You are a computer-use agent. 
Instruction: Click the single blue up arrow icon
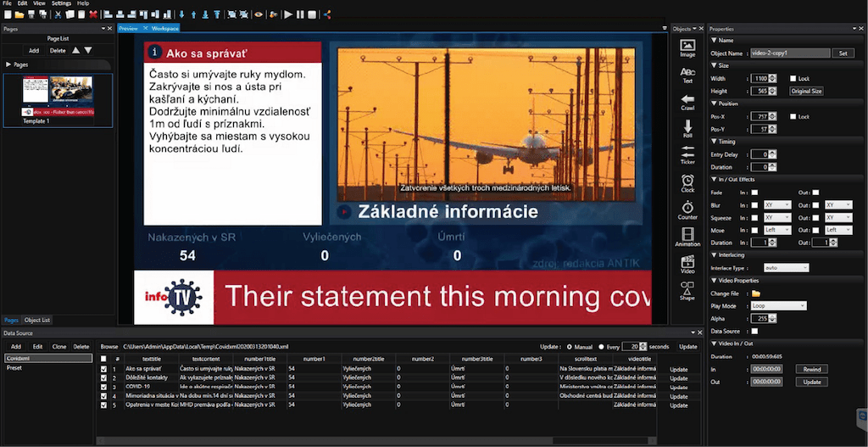coord(194,14)
